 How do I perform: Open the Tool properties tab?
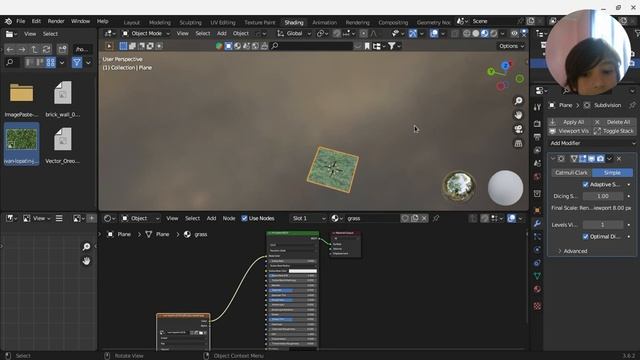[x=537, y=107]
